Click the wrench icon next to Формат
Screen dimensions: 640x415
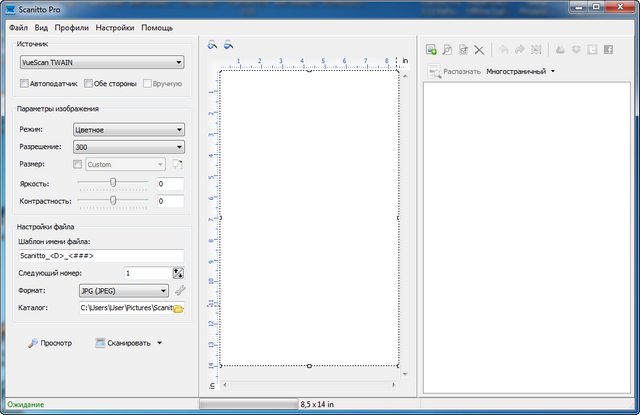pos(180,291)
